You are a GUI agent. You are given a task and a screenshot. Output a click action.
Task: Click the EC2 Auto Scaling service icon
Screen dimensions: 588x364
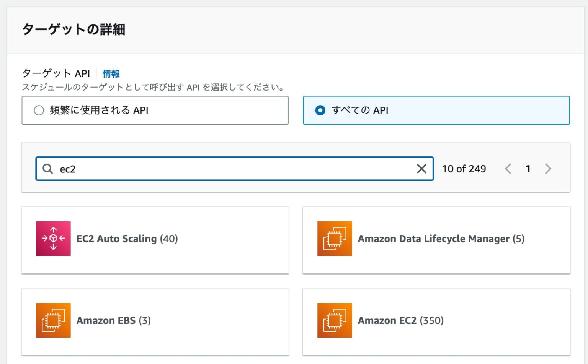click(x=53, y=239)
